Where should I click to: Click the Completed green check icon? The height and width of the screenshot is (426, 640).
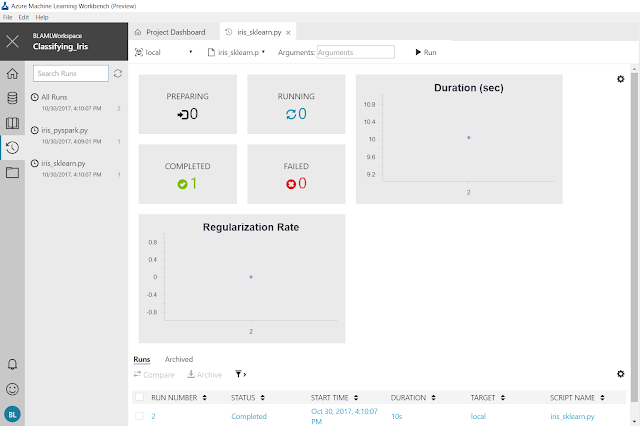point(182,184)
